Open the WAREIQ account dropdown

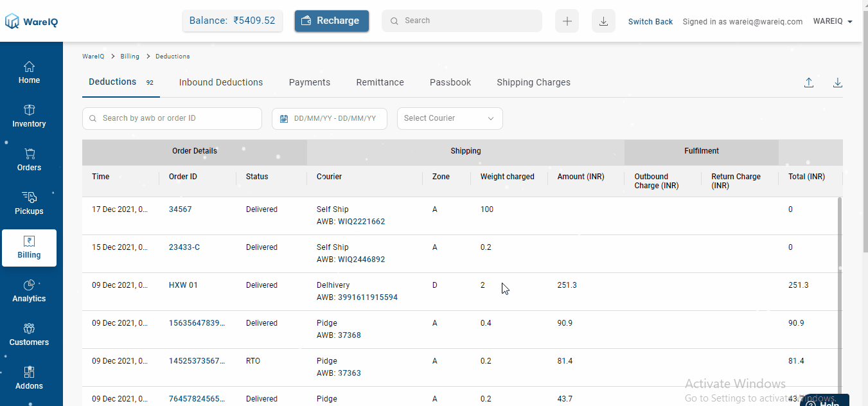(x=833, y=21)
